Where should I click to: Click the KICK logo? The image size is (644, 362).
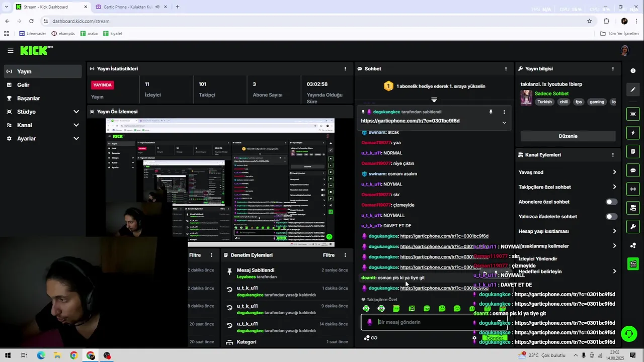point(36,50)
